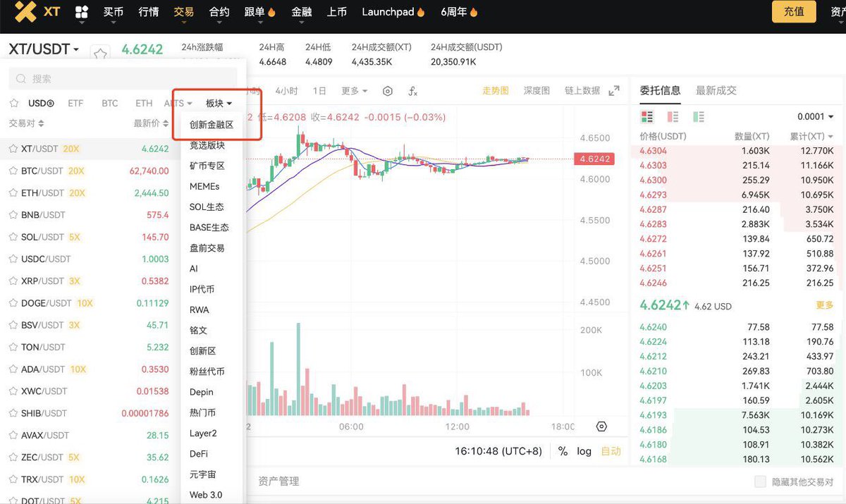Click the 充值 deposit button
Screen dimensions: 846x504
[794, 12]
